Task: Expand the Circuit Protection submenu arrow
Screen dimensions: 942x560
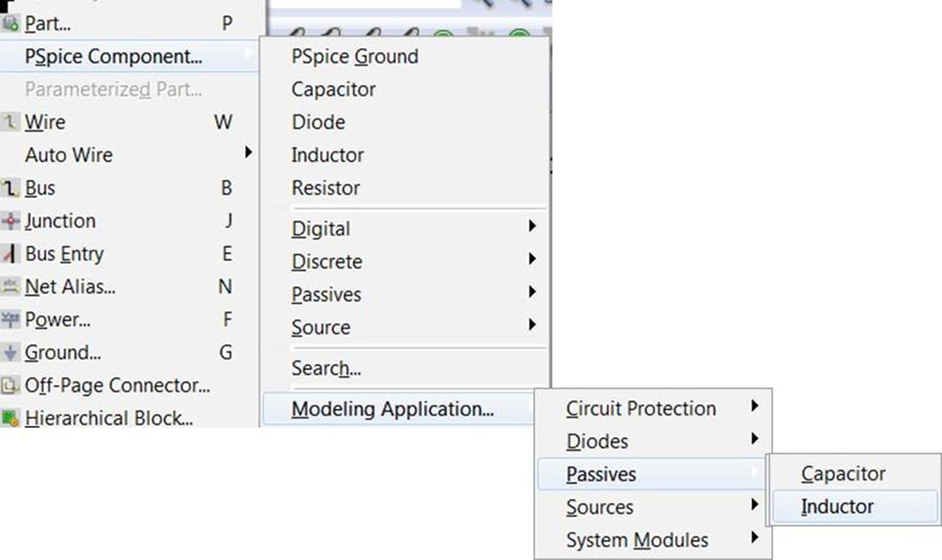Action: (x=755, y=405)
